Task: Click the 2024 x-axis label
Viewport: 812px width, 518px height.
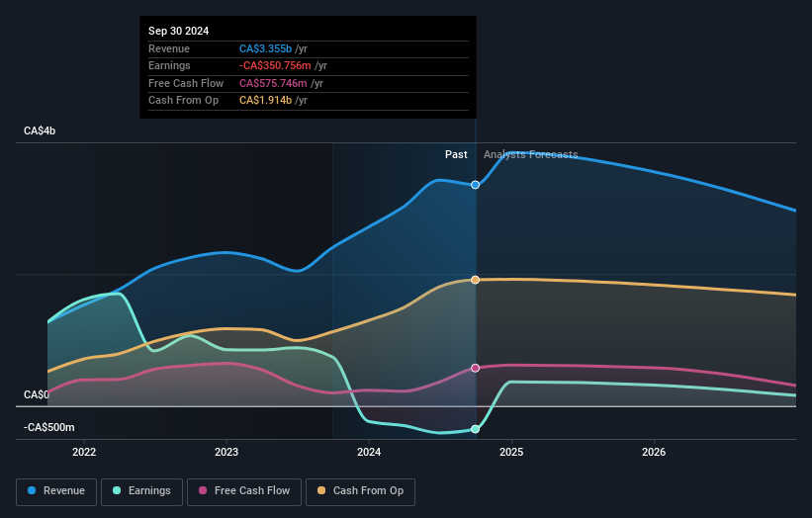Action: (x=369, y=453)
